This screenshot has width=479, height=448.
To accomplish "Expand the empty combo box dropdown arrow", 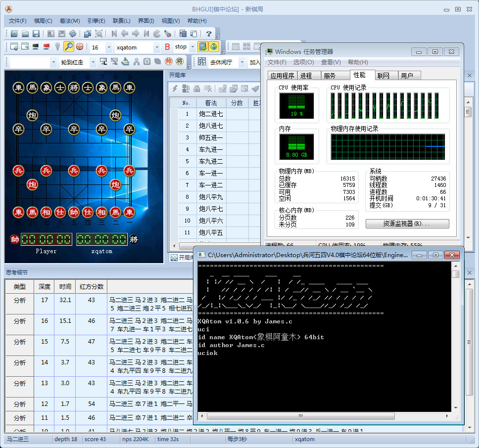I will pyautogui.click(x=54, y=62).
